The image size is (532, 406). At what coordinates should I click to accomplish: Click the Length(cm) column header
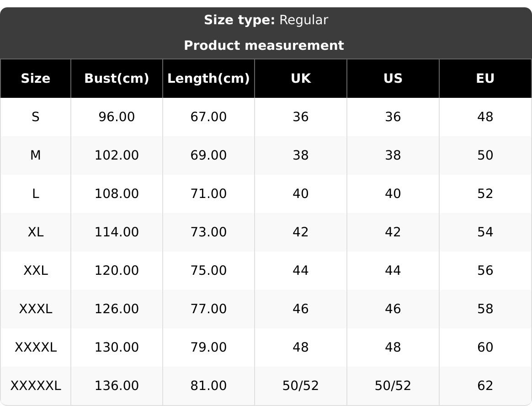[208, 78]
